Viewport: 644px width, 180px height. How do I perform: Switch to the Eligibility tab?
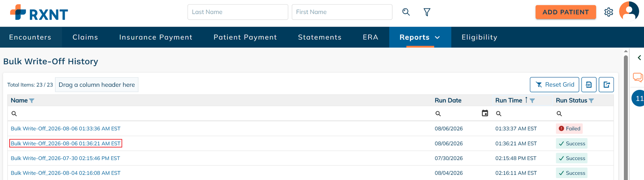pyautogui.click(x=479, y=37)
